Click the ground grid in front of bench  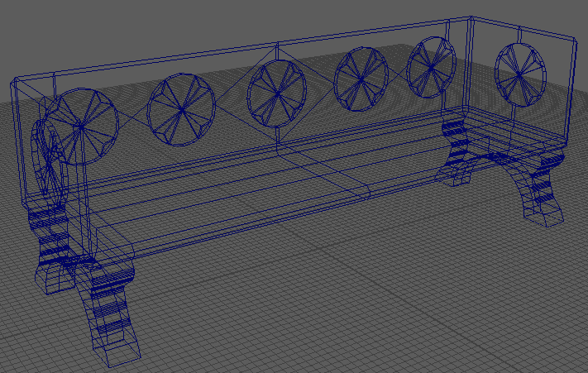point(331,314)
